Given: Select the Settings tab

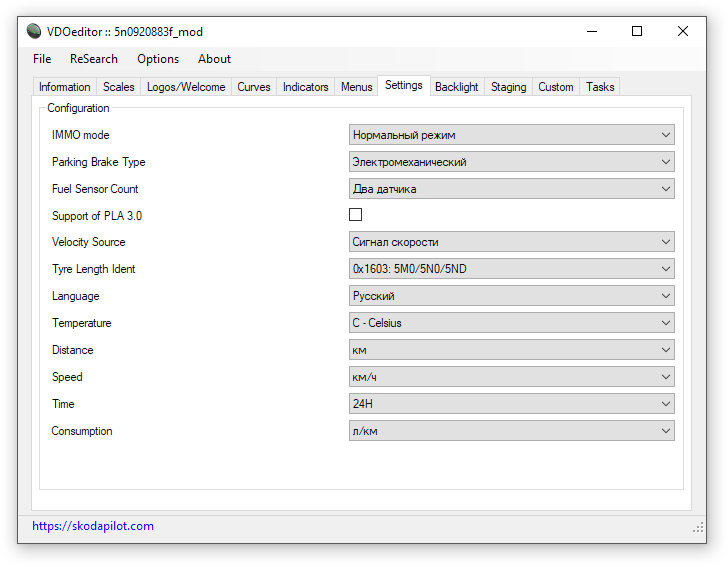Looking at the screenshot, I should point(404,85).
